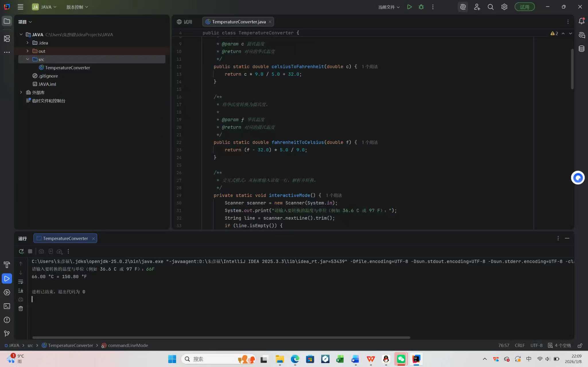Select TemperatureConverter tab in run panel
Screen dimensions: 588x367
click(65, 238)
